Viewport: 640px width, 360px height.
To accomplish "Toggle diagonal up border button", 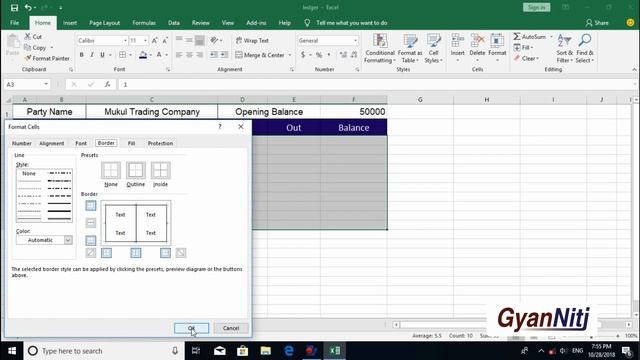I will 91,253.
